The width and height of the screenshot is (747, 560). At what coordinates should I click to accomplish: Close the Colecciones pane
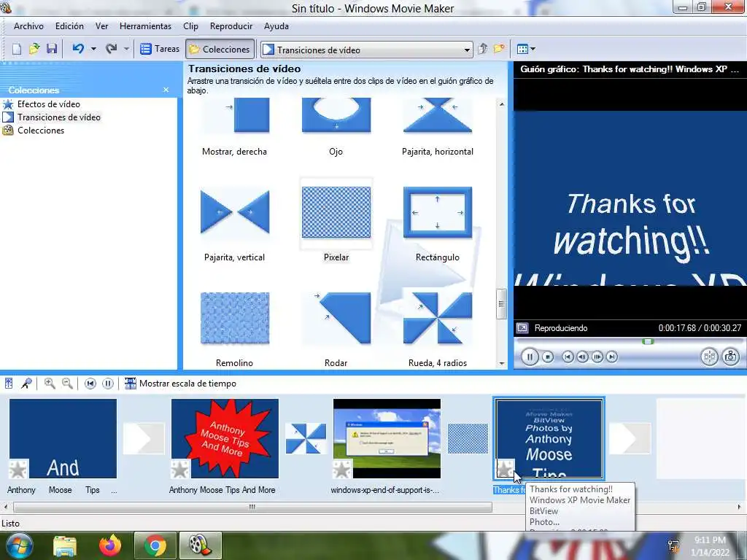(x=166, y=90)
